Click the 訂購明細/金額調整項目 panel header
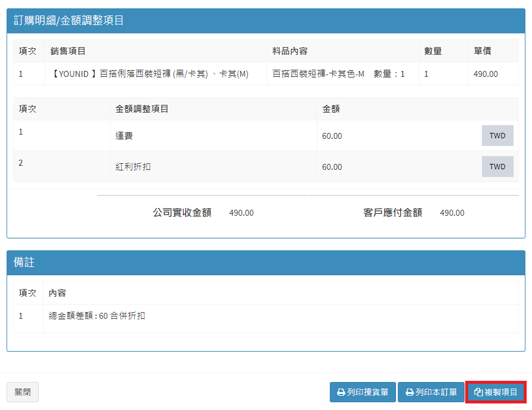 (x=69, y=21)
